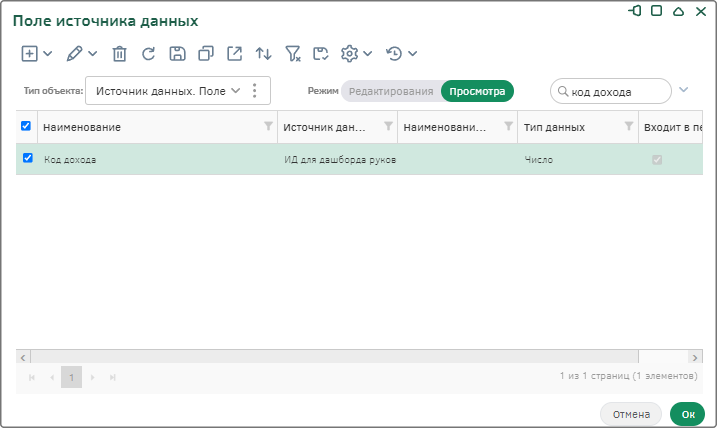Viewport: 717px width, 428px height.
Task: Click the pencil edit icon
Action: [x=74, y=54]
